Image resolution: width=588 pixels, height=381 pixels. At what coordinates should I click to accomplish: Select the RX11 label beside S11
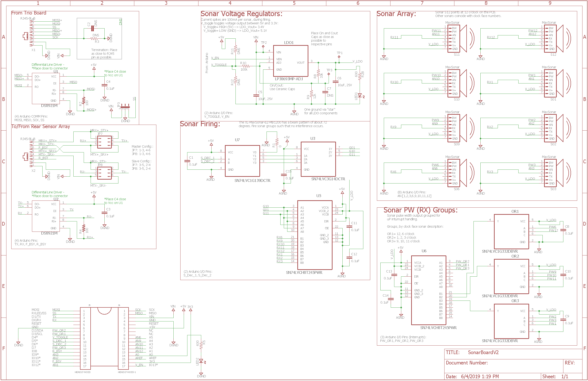click(394, 37)
